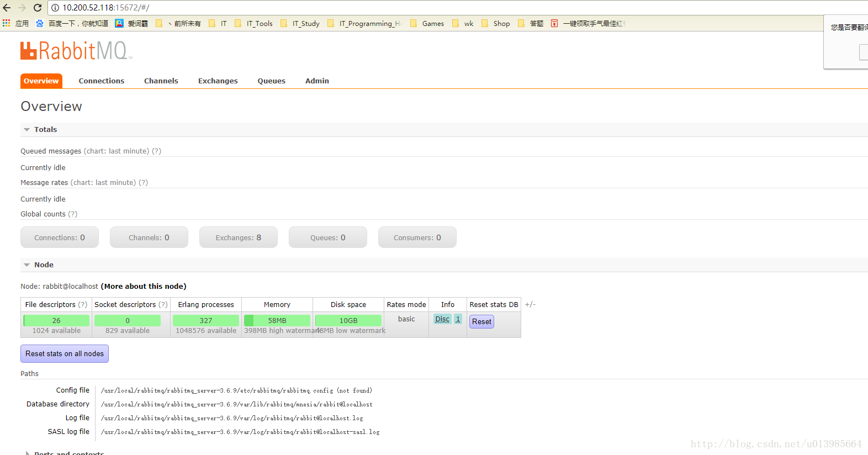Open the IT_Programming bookmark folder

(364, 23)
